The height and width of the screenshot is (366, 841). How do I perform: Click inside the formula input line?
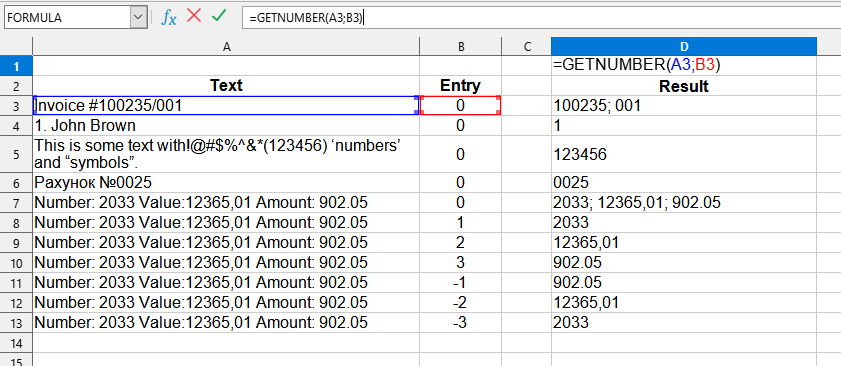click(x=542, y=18)
